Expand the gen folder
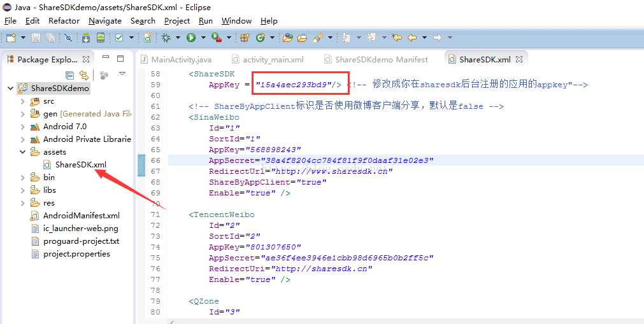This screenshot has width=644, height=324. [x=22, y=114]
